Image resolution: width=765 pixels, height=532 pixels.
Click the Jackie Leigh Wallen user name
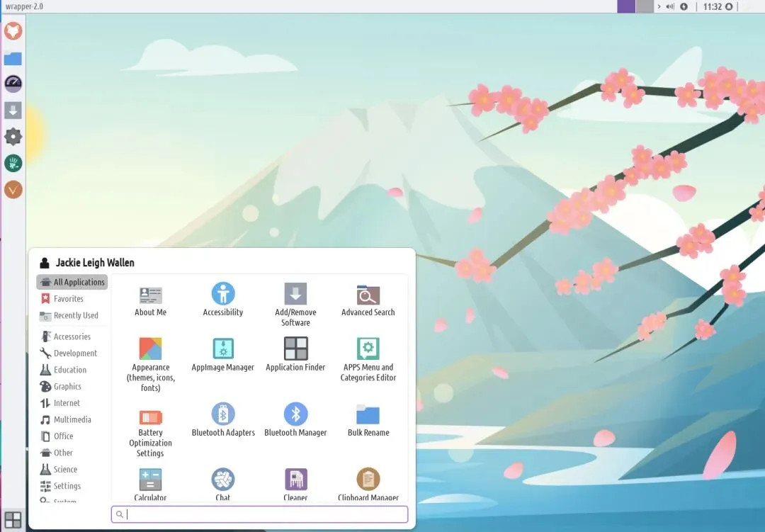click(x=95, y=263)
